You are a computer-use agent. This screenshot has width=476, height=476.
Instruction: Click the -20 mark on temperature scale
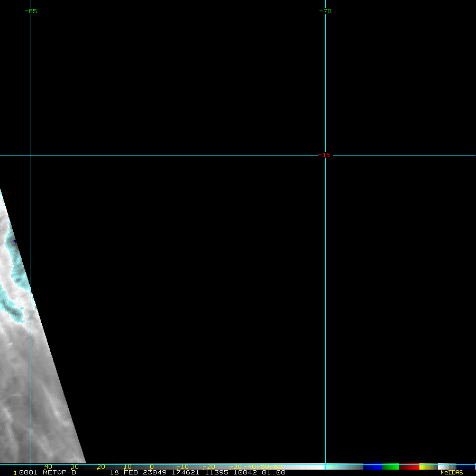[x=209, y=466]
